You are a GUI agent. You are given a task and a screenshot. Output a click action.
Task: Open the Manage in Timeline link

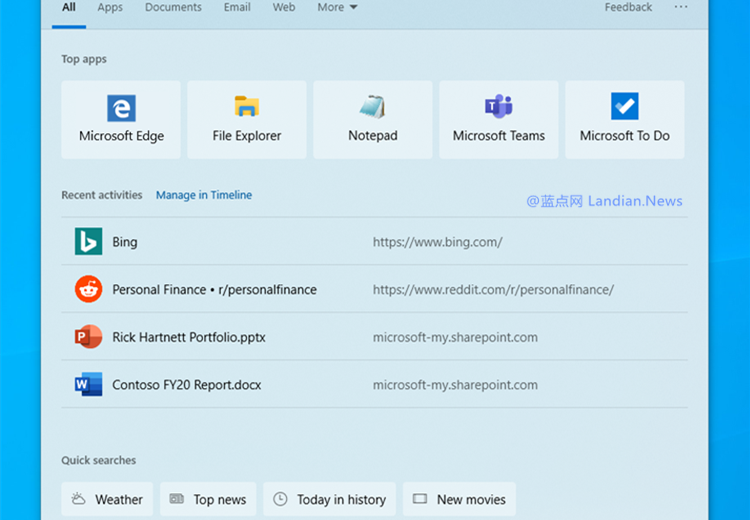pos(204,195)
